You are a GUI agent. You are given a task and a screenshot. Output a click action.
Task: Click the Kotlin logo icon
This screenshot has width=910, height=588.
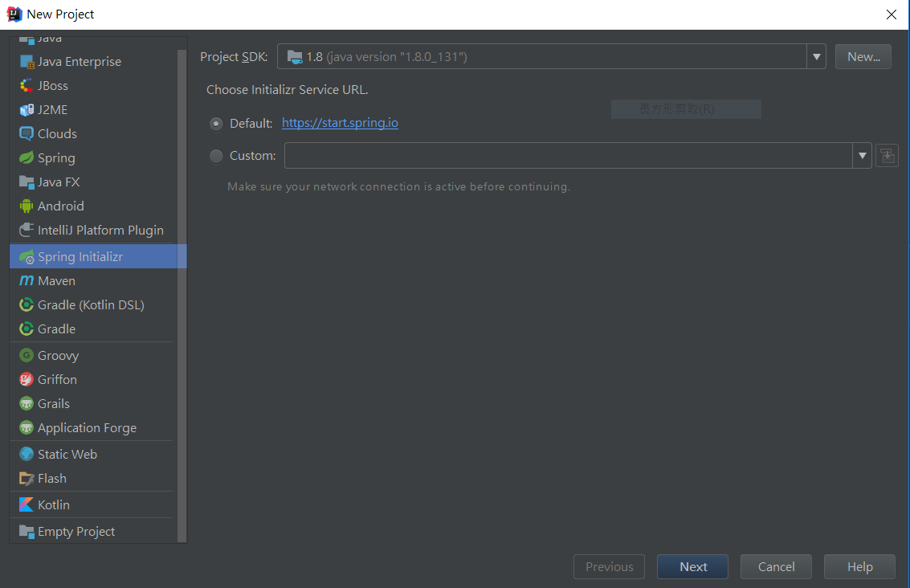[x=27, y=505]
